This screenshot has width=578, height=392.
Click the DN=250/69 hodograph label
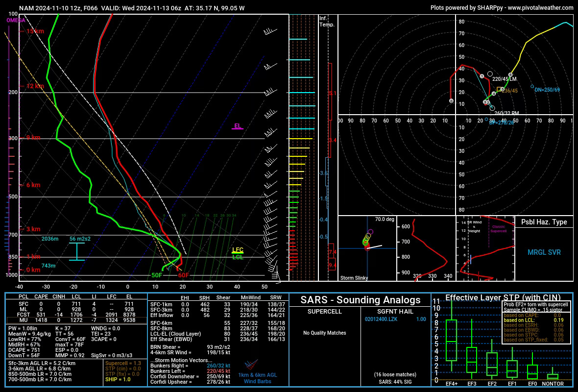pyautogui.click(x=547, y=90)
